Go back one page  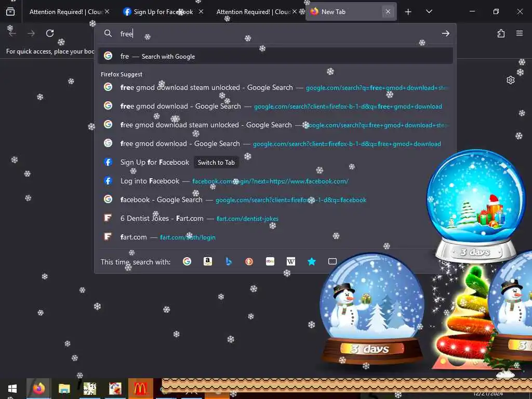pos(12,33)
